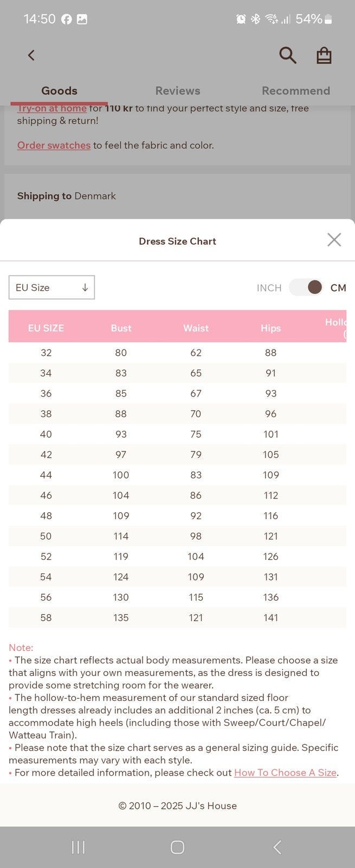355x868 pixels.
Task: Tap the Android recent apps icon
Action: point(79,847)
